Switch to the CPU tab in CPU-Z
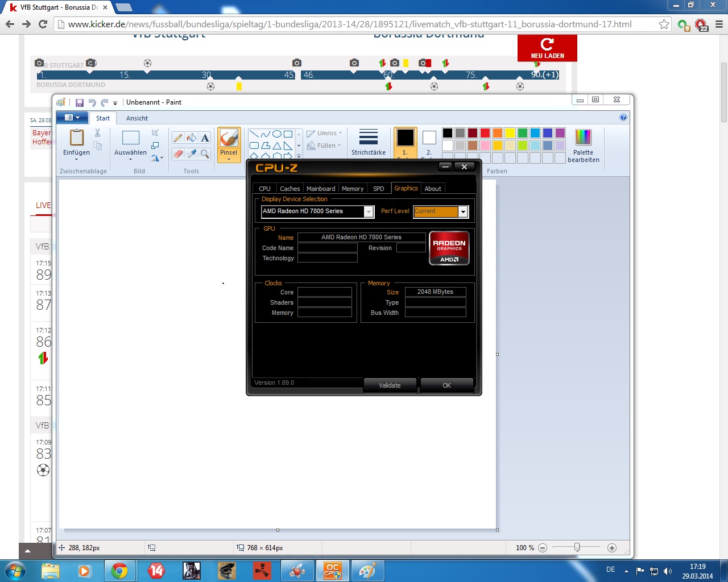Image resolution: width=728 pixels, height=582 pixels. pyautogui.click(x=265, y=189)
